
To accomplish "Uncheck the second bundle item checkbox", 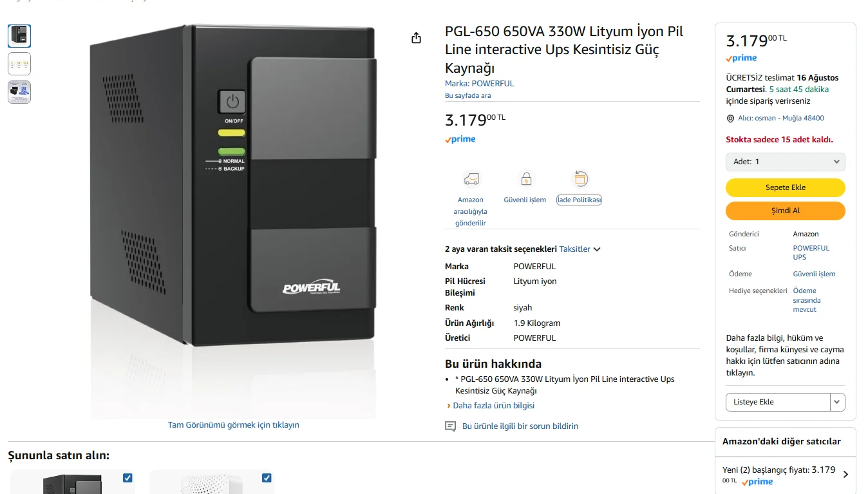I will [267, 478].
